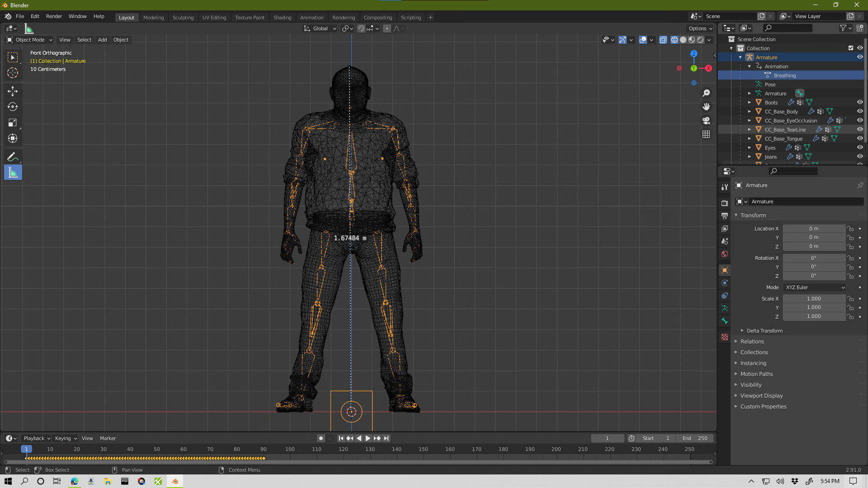This screenshot has width=868, height=488.
Task: Toggle X-ray display mode
Action: [663, 40]
